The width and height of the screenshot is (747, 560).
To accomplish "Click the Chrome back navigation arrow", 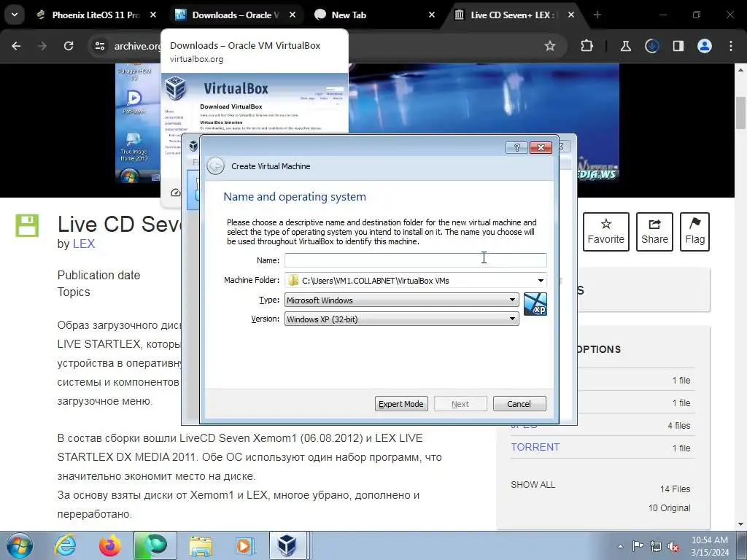I will click(x=16, y=46).
